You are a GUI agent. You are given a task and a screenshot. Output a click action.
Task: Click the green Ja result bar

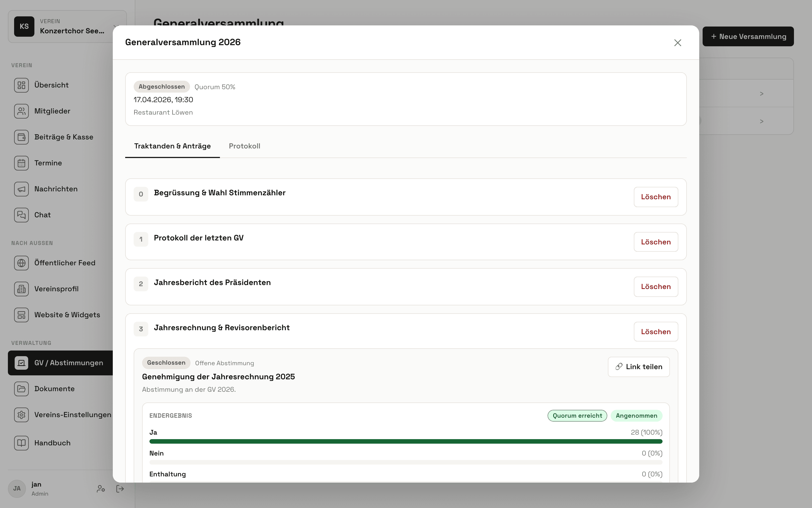click(406, 441)
